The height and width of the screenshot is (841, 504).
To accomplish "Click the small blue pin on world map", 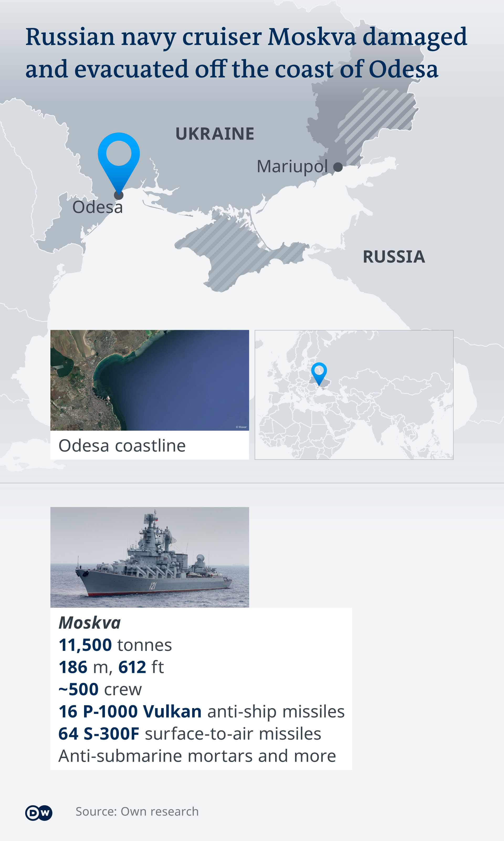I will 319,372.
